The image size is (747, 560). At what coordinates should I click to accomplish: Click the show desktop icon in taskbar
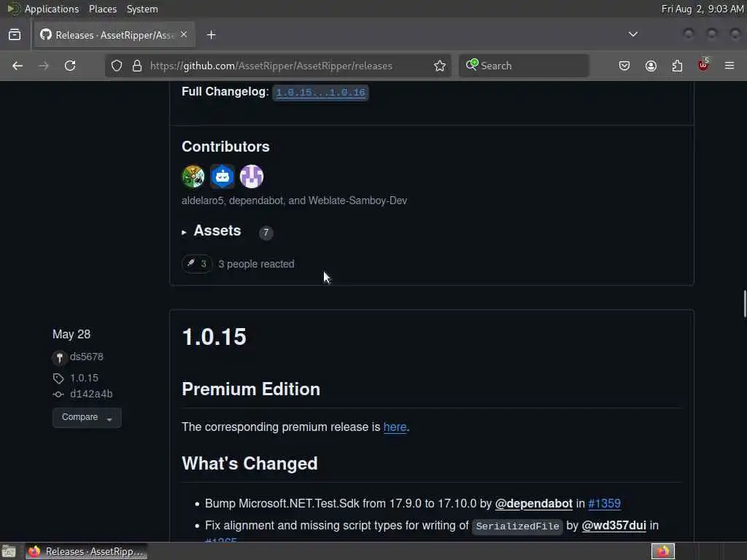9,551
